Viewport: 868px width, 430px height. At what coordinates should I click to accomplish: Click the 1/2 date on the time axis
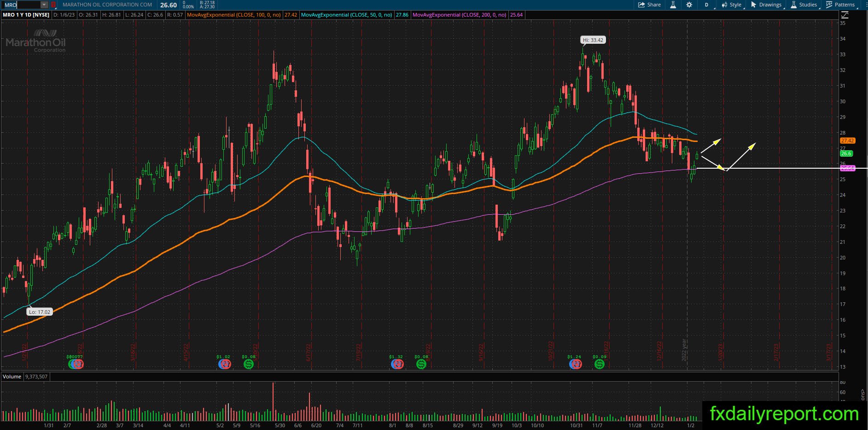[x=691, y=425]
